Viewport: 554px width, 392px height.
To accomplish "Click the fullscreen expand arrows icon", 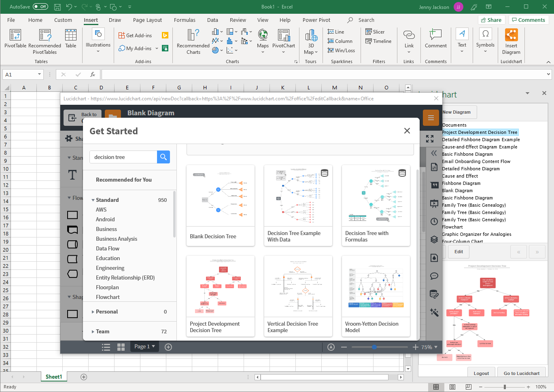I will pyautogui.click(x=430, y=139).
